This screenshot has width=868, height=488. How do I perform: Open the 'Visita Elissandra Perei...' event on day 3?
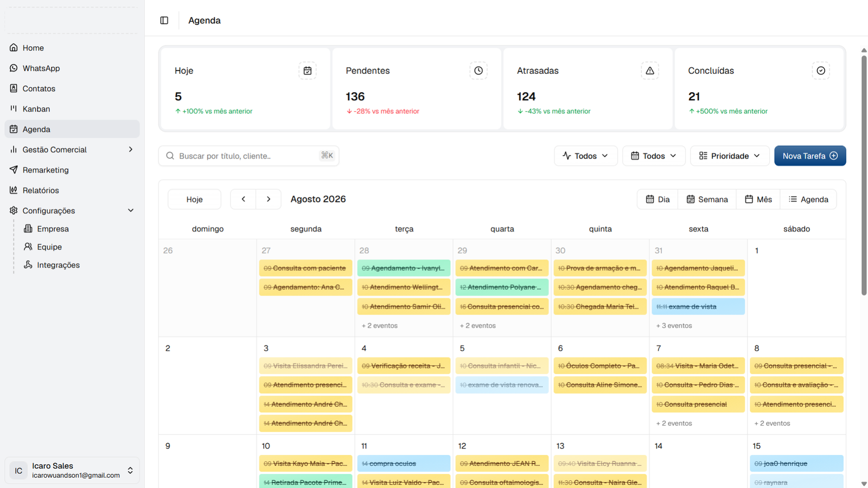click(x=305, y=365)
